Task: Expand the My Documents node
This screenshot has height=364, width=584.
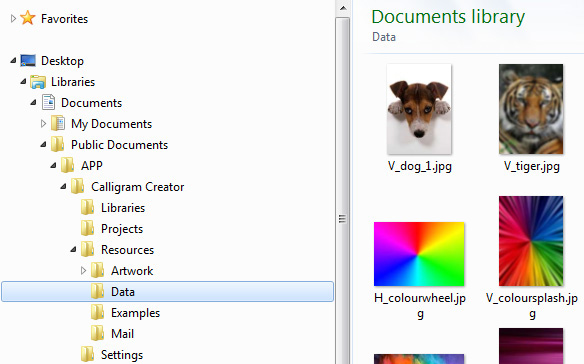Action: pos(43,123)
